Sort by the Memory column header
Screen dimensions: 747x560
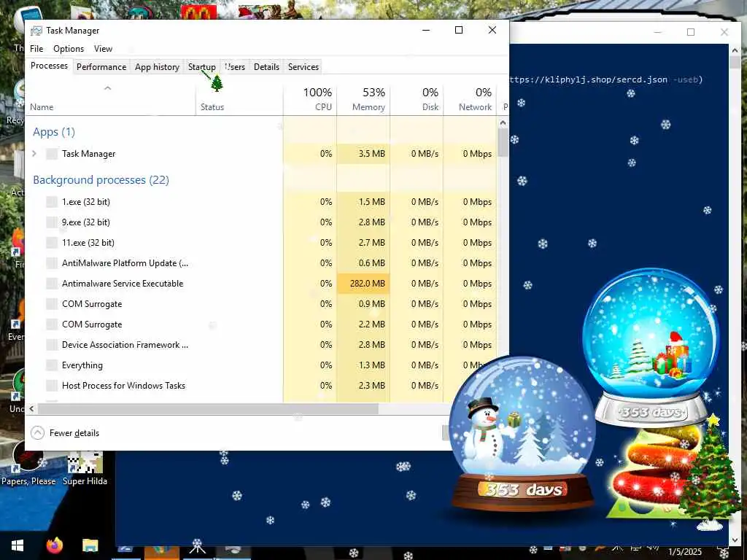(x=363, y=99)
